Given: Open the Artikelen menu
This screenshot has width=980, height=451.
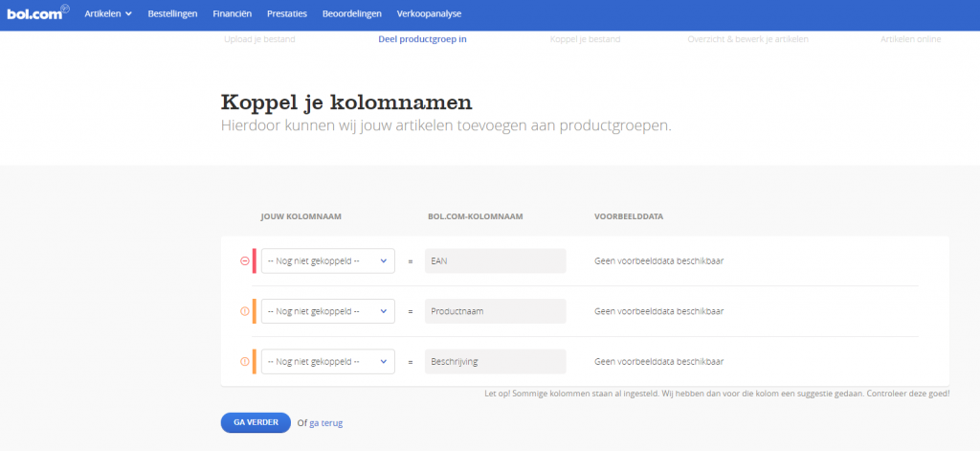Looking at the screenshot, I should [108, 13].
